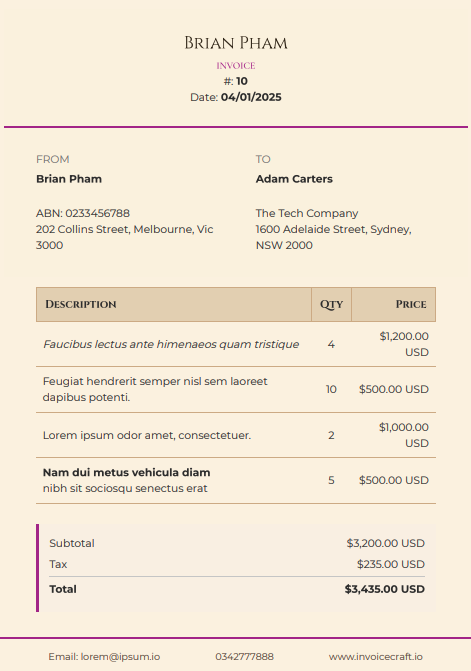Click the $1,000.00 USD price for Lorem ipsum
This screenshot has width=471, height=671.
[x=403, y=435]
